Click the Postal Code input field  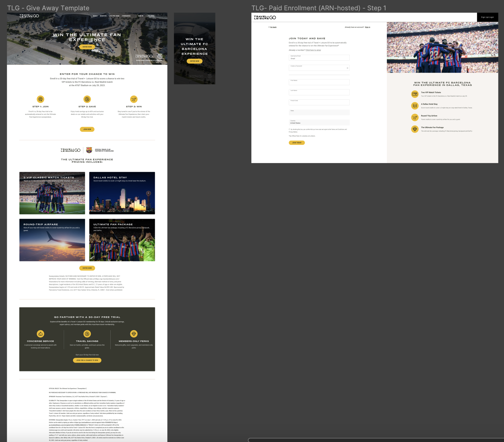point(319,102)
